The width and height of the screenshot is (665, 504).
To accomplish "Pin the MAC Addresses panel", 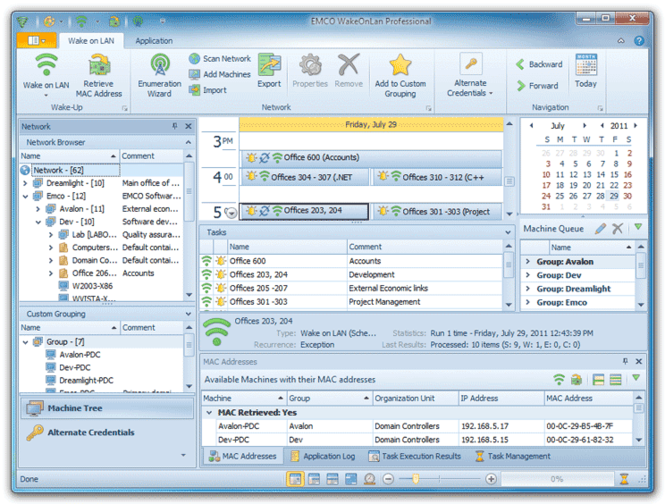I will coord(625,361).
